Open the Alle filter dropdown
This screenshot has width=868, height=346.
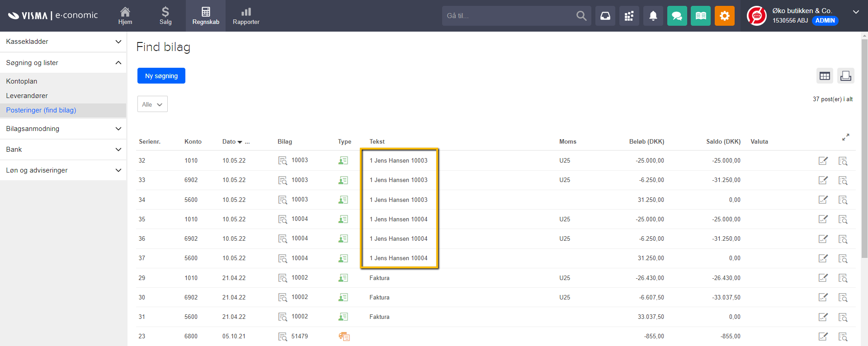click(x=152, y=104)
